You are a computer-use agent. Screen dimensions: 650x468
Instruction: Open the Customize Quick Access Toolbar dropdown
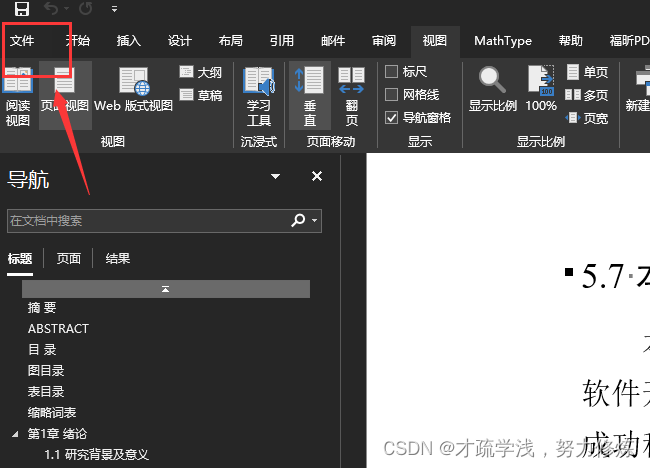tap(114, 9)
